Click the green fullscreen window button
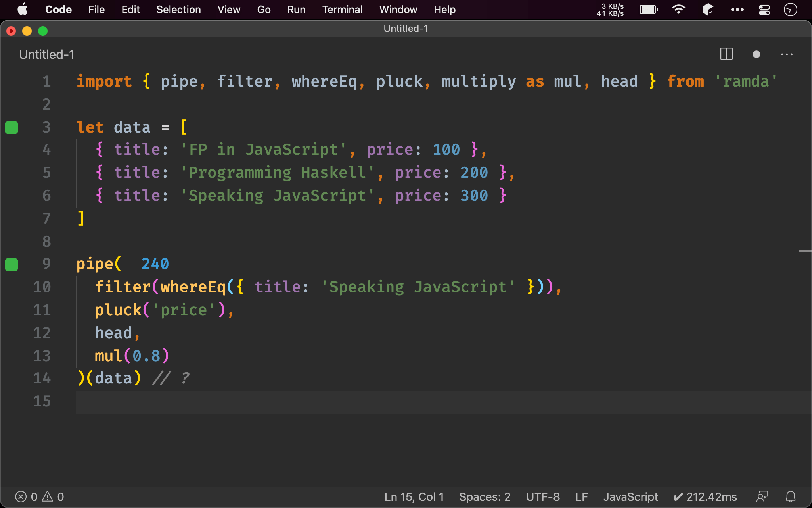This screenshot has height=508, width=812. (x=43, y=31)
